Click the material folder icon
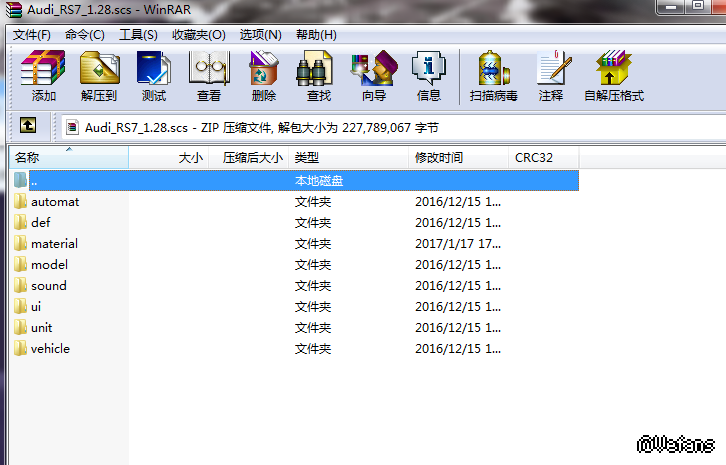The image size is (726, 465). pyautogui.click(x=20, y=243)
